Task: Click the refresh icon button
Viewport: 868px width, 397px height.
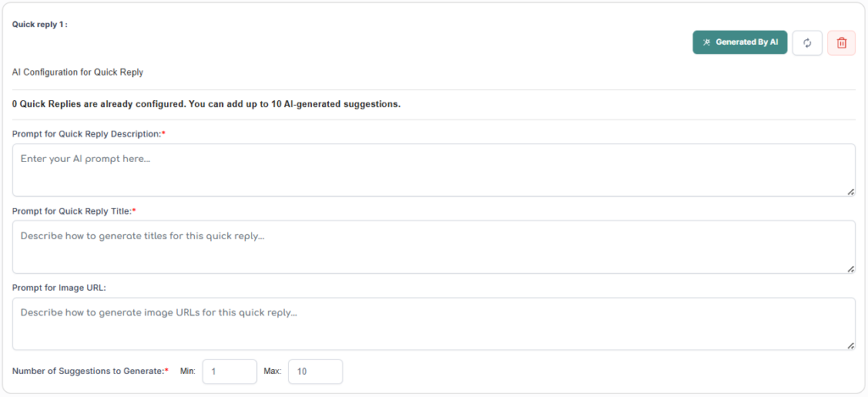Action: click(807, 42)
